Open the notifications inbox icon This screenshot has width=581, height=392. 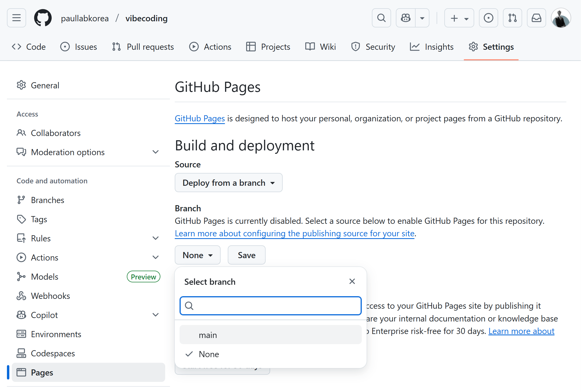[x=536, y=18]
